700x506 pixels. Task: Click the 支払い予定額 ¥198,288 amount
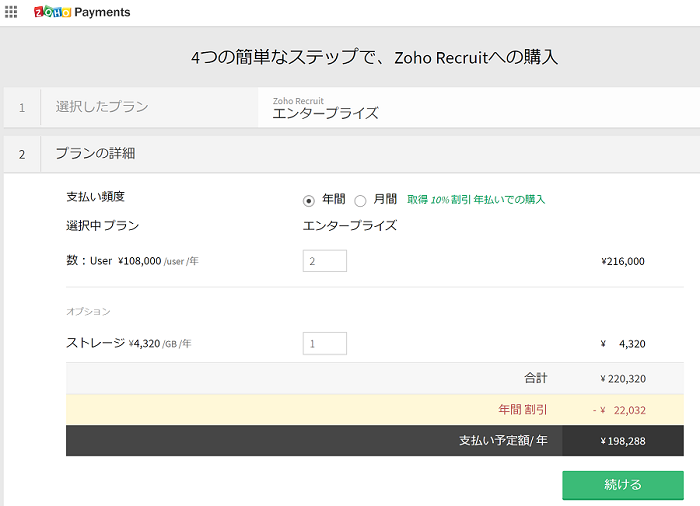tap(623, 441)
